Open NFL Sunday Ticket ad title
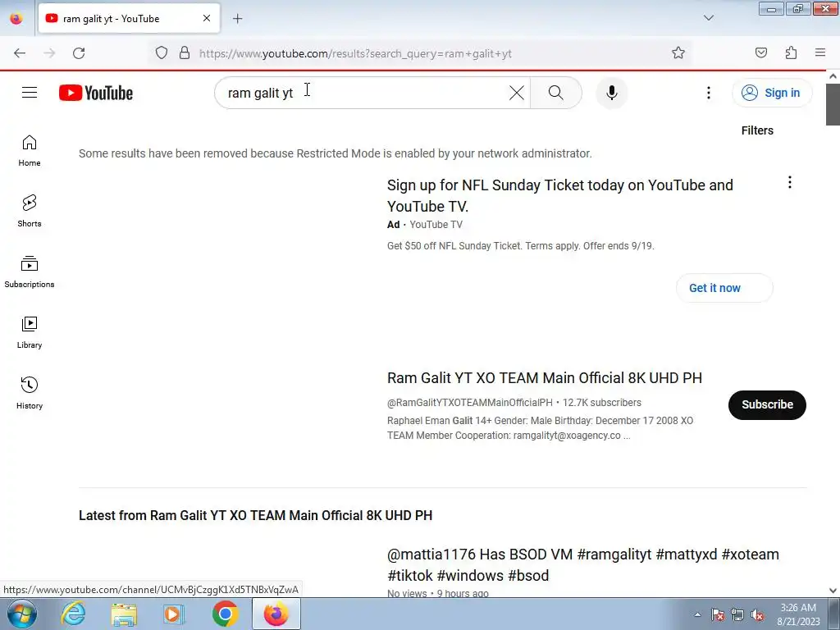Image resolution: width=840 pixels, height=630 pixels. (x=559, y=195)
